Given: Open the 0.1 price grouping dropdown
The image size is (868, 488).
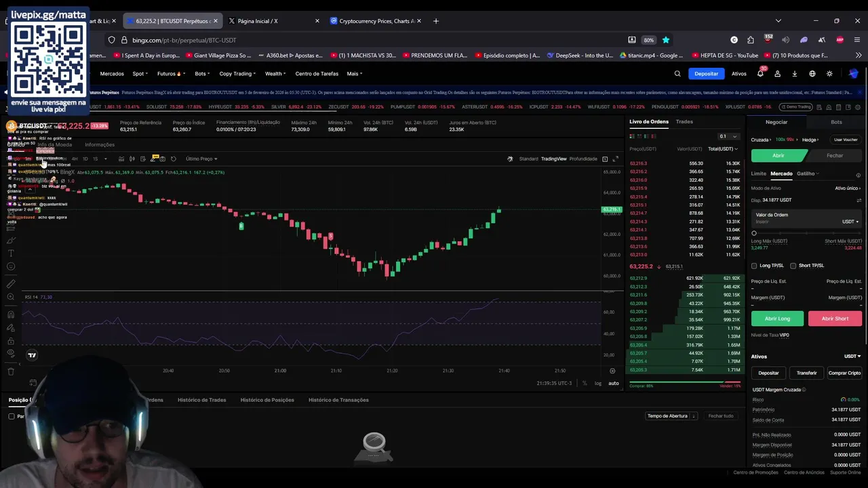Looking at the screenshot, I should (x=728, y=136).
